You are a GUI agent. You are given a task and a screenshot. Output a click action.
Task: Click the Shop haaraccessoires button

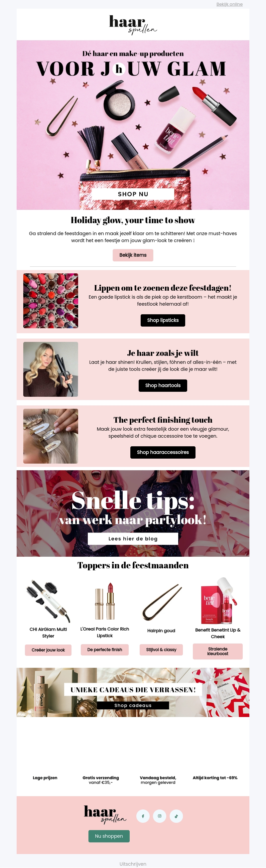pyautogui.click(x=163, y=452)
